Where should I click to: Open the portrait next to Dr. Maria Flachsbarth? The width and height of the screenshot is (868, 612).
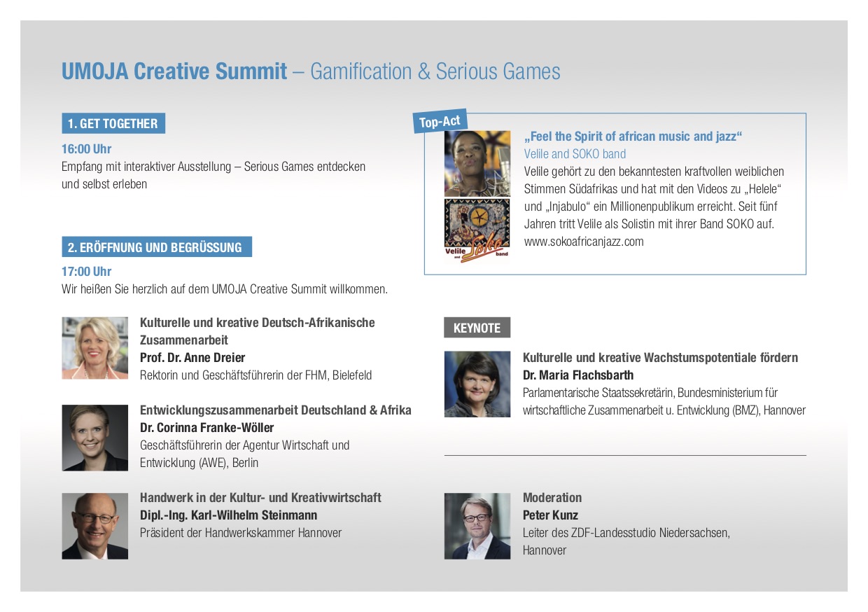tap(477, 384)
